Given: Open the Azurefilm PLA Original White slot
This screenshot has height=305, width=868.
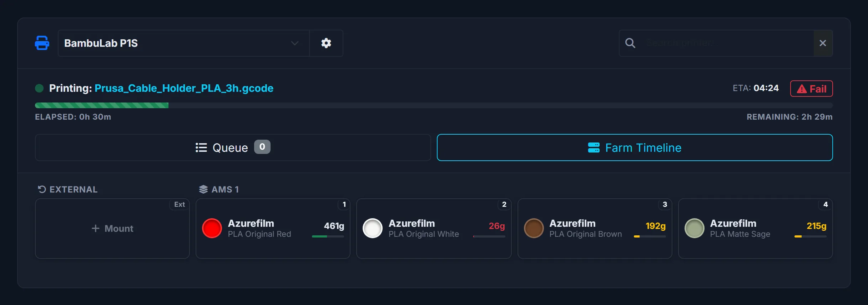Looking at the screenshot, I should [x=434, y=229].
